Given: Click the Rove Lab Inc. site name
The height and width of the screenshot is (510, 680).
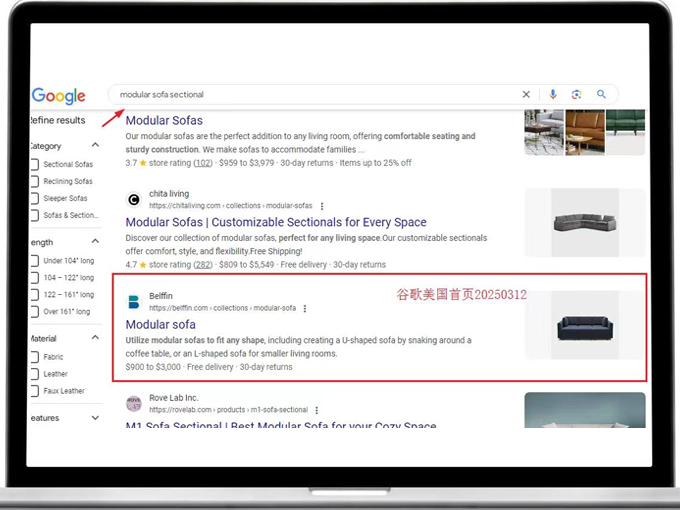Looking at the screenshot, I should 173,398.
